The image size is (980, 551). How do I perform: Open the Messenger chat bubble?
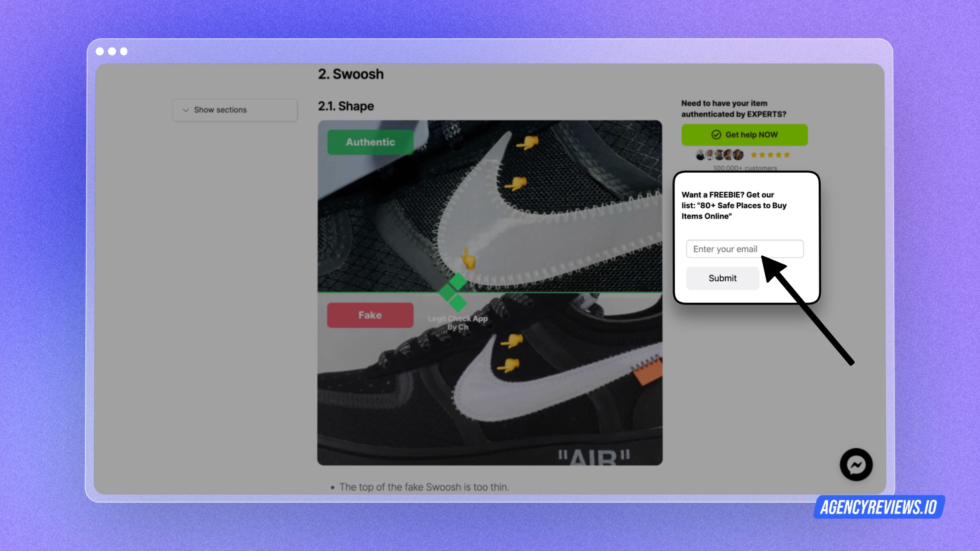tap(856, 464)
